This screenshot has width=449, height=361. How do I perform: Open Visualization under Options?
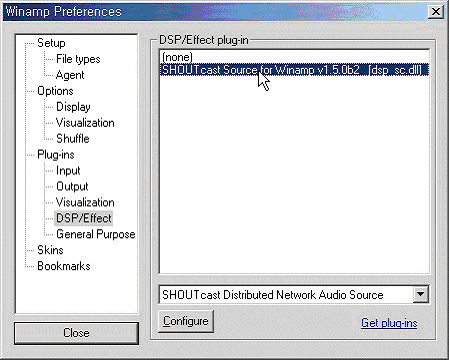tap(85, 123)
